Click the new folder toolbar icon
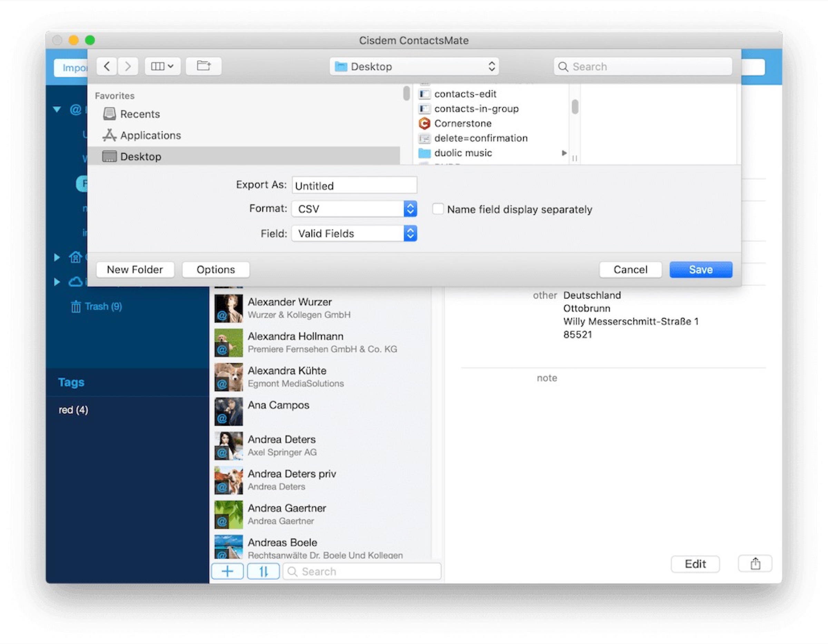The width and height of the screenshot is (828, 644). click(204, 66)
